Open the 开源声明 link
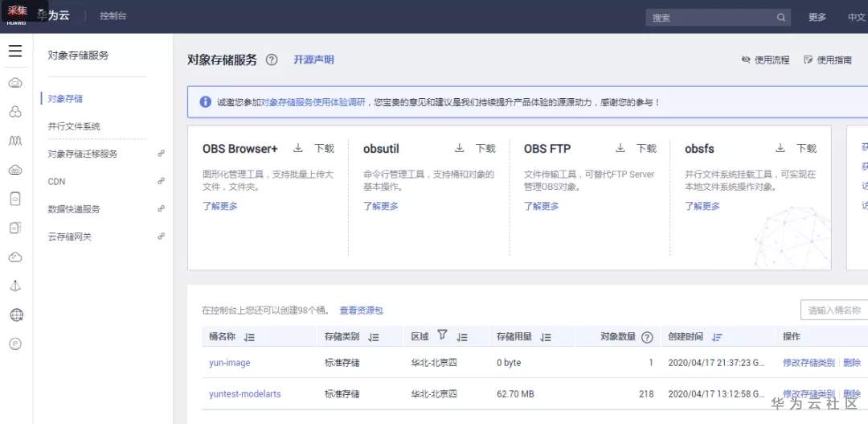This screenshot has width=868, height=424. [313, 60]
